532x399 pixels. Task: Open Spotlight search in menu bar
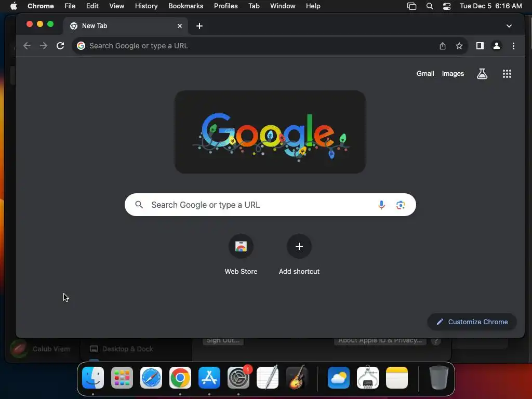point(430,6)
